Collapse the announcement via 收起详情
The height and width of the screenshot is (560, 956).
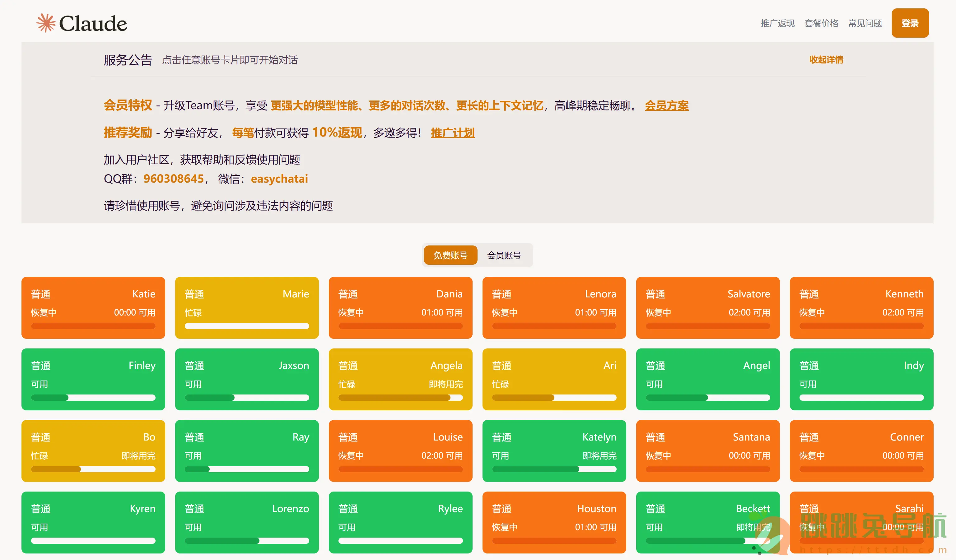pyautogui.click(x=826, y=60)
